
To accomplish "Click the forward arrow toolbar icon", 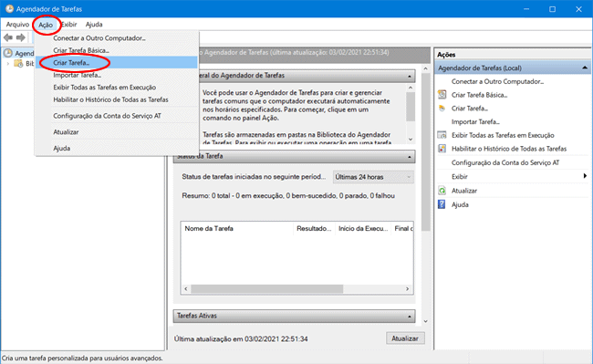I will (21, 37).
